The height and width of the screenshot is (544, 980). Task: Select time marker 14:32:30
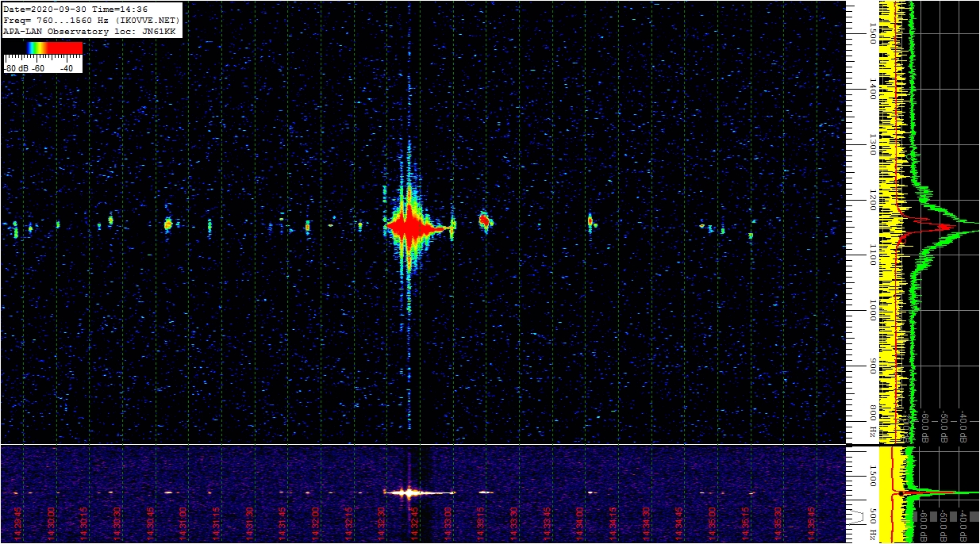[382, 525]
